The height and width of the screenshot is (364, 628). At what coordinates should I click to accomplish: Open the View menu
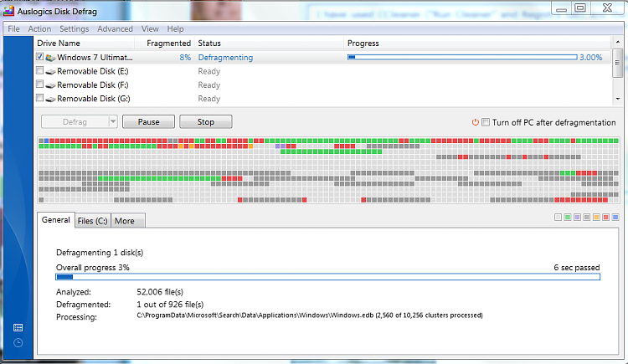tap(150, 28)
